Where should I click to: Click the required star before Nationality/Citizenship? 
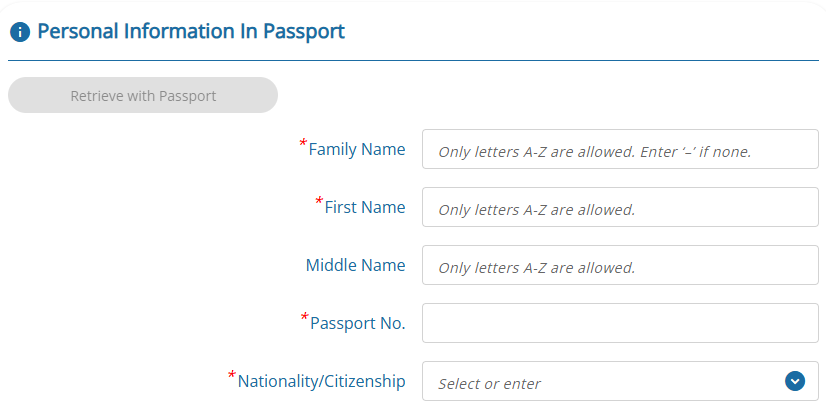(x=232, y=377)
